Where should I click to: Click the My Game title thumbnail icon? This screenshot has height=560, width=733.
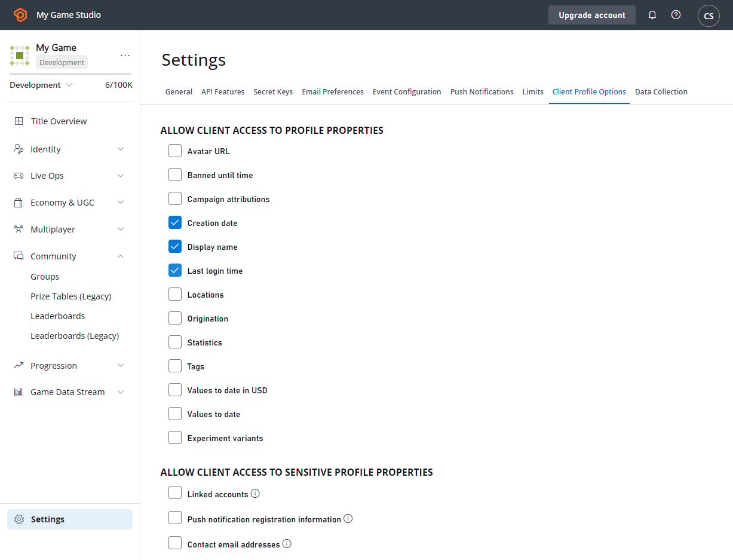click(x=20, y=55)
